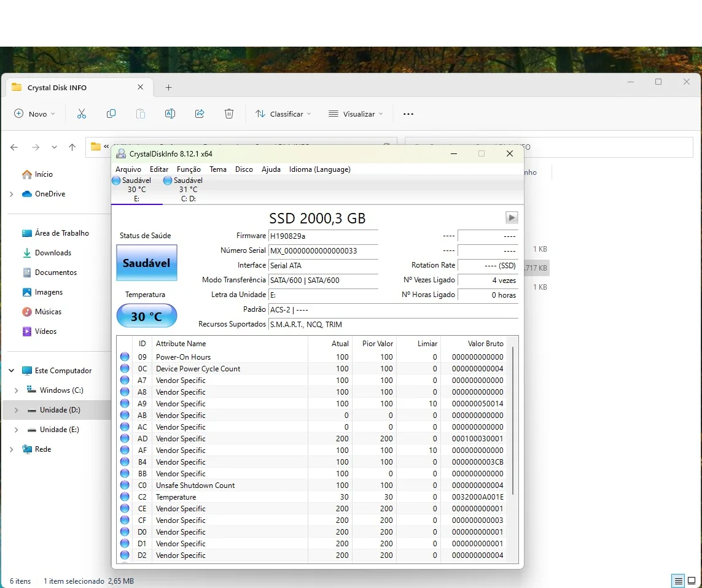
Task: Click the 30 °C temperature button
Action: [x=147, y=317]
